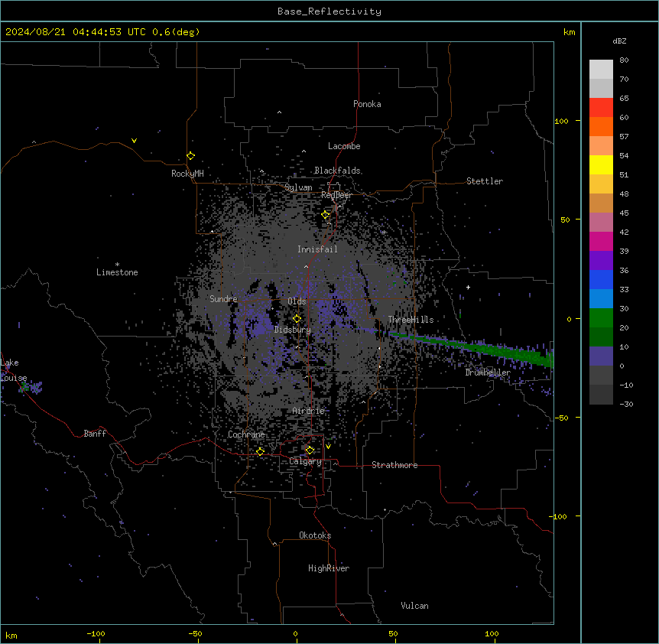Click the -100 tick label on the bottom axis
The width and height of the screenshot is (659, 644).
tap(96, 633)
